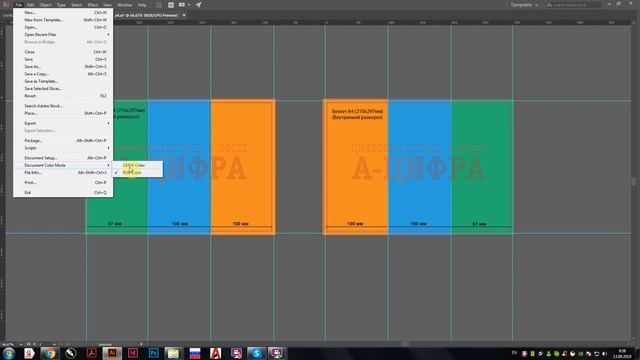Open the Typography workspace dropdown

[524, 5]
